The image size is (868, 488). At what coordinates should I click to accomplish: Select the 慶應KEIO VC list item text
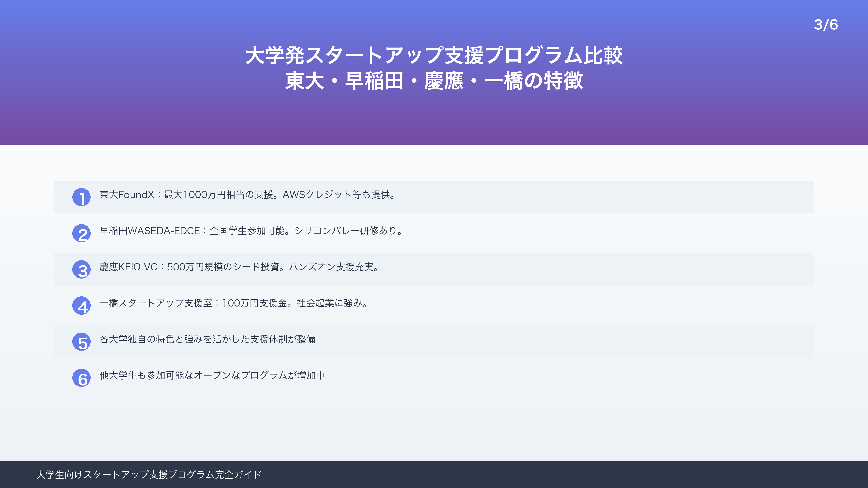240,267
